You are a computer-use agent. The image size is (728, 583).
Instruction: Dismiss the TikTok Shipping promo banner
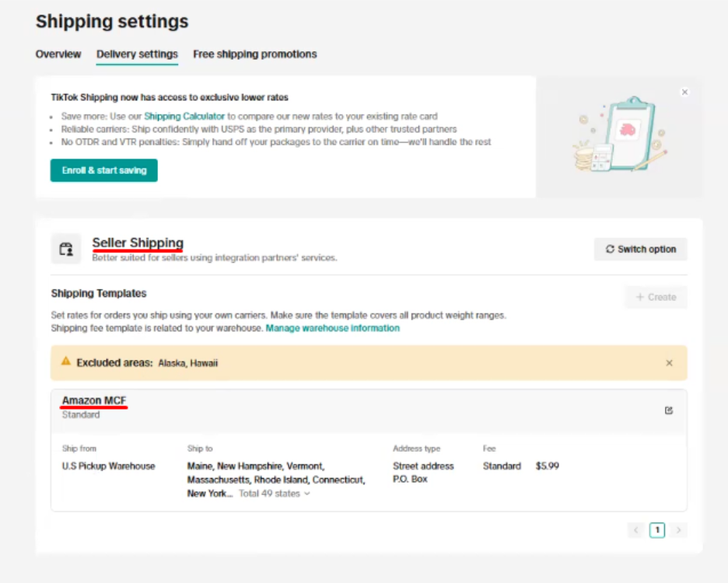pyautogui.click(x=684, y=92)
